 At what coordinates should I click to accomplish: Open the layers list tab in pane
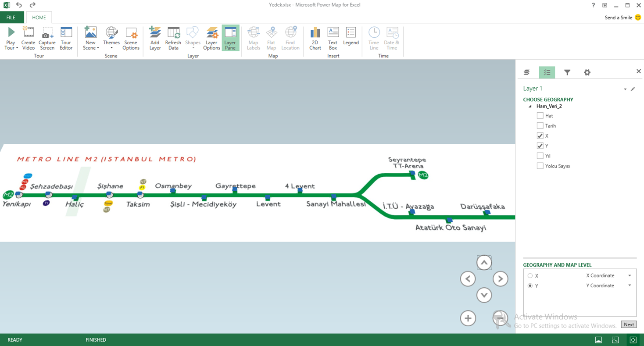pyautogui.click(x=527, y=72)
